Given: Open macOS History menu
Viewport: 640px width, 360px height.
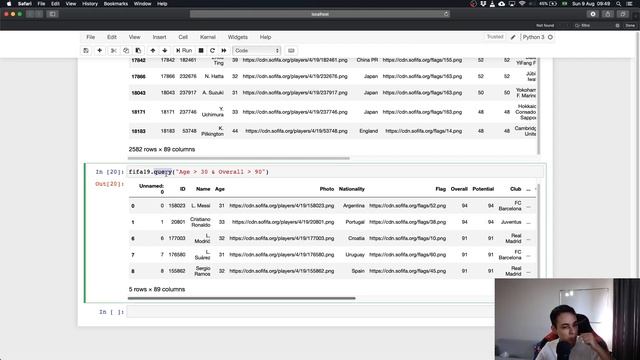Looking at the screenshot, I should click(x=90, y=4).
